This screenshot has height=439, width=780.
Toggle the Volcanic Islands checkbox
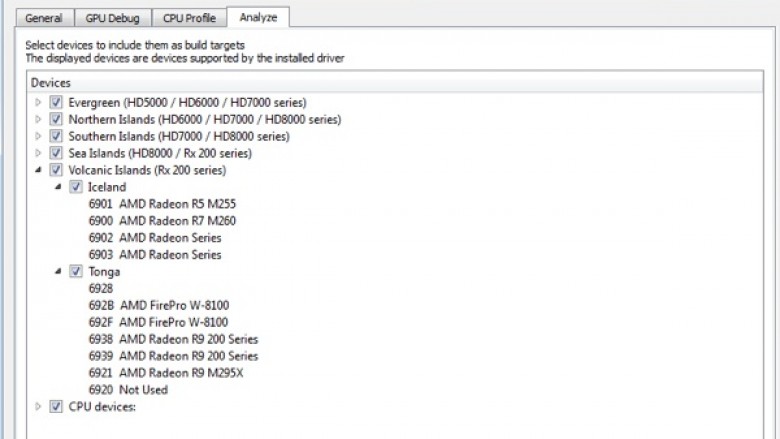pyautogui.click(x=56, y=170)
